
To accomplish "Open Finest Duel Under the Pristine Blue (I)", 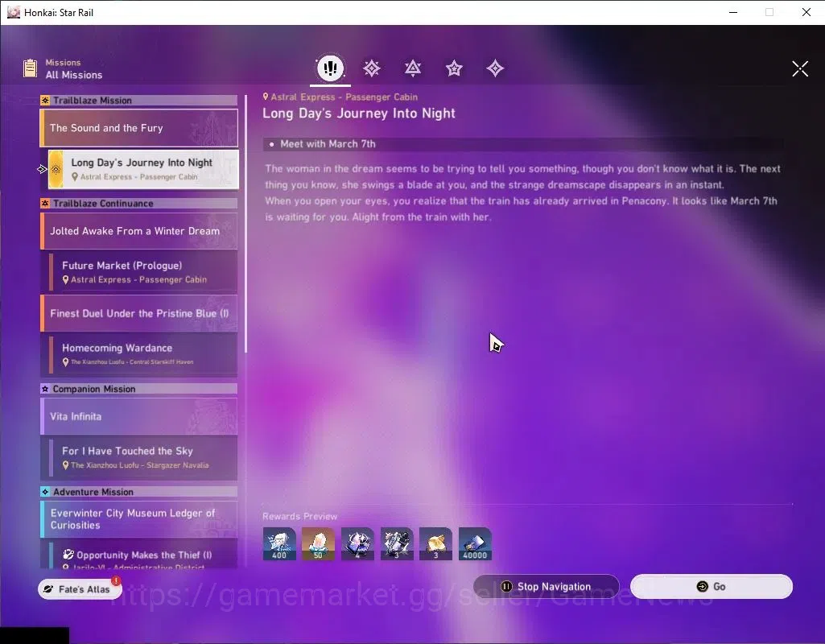I will (139, 313).
